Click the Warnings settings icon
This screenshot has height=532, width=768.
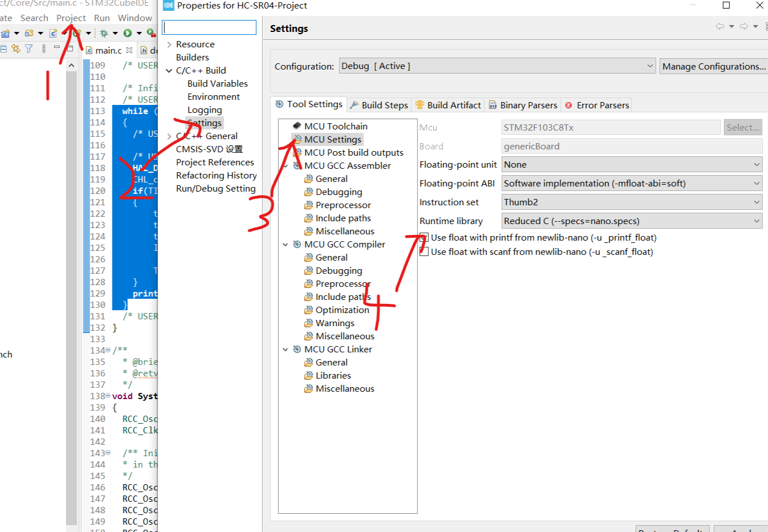pos(308,323)
